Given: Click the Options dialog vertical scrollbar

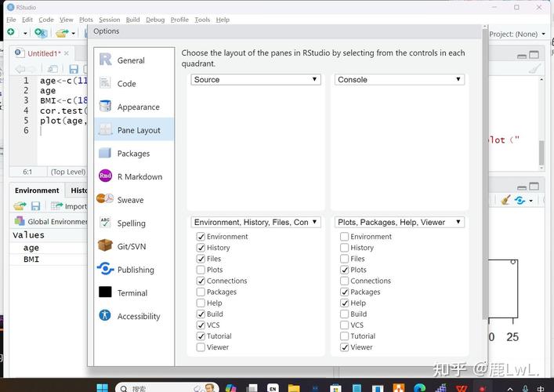Looking at the screenshot, I should click(485, 176).
